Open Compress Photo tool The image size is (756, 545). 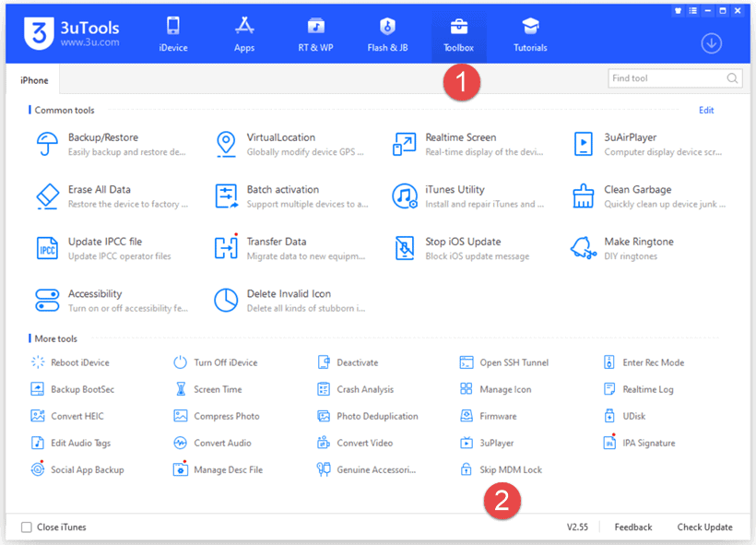[x=217, y=416]
